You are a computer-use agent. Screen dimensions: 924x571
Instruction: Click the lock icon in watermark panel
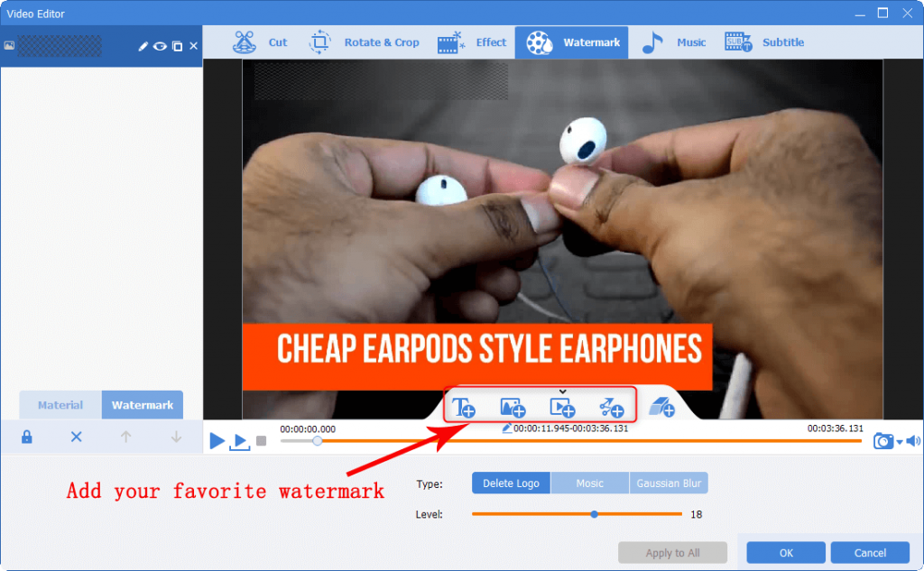point(27,437)
